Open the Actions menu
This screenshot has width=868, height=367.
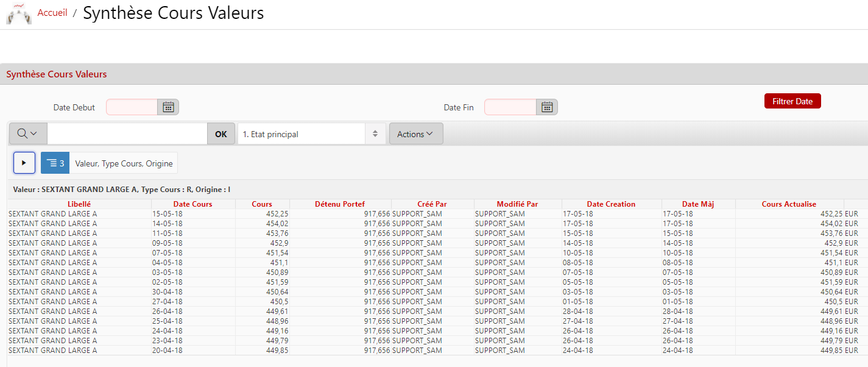[x=415, y=134]
